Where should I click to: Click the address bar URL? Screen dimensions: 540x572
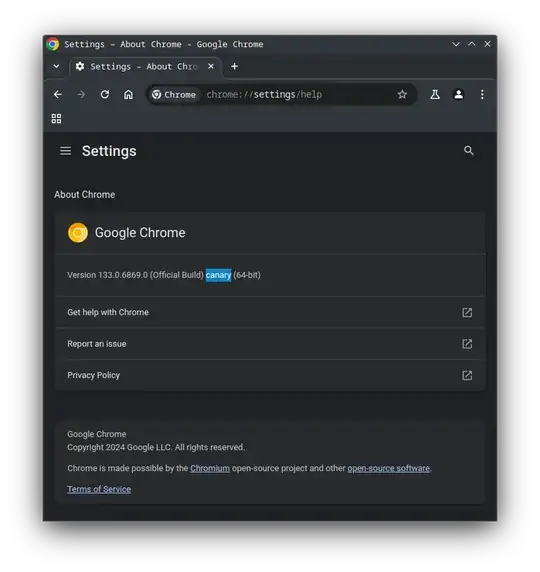click(264, 95)
